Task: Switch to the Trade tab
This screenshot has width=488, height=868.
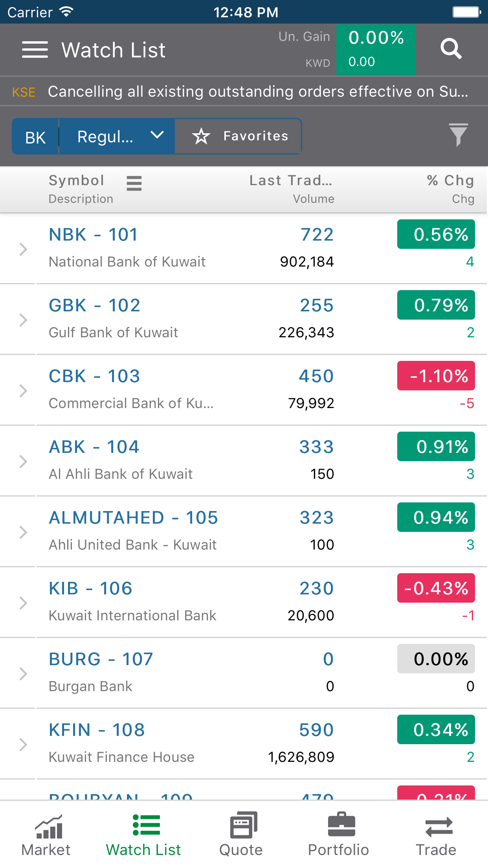Action: tap(436, 834)
